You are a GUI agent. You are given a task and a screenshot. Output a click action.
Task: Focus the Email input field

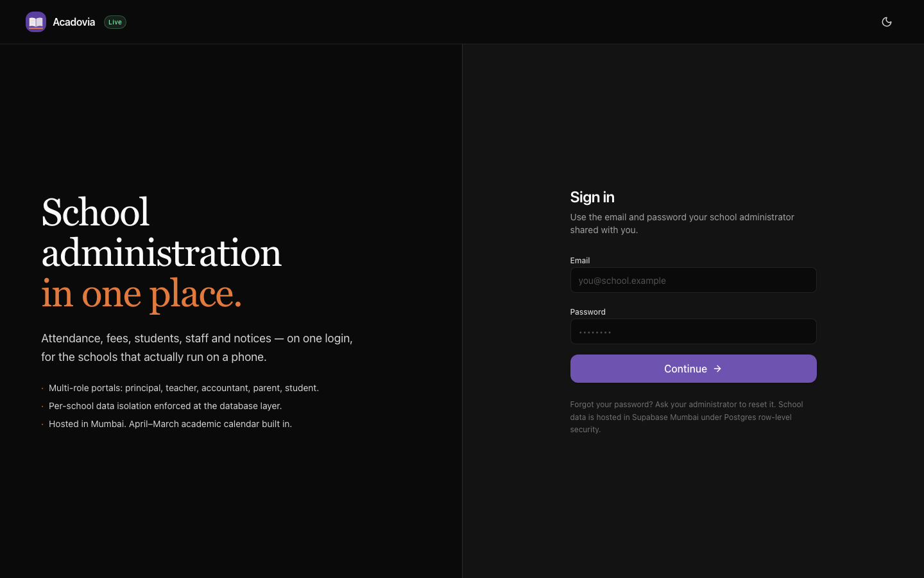click(693, 280)
